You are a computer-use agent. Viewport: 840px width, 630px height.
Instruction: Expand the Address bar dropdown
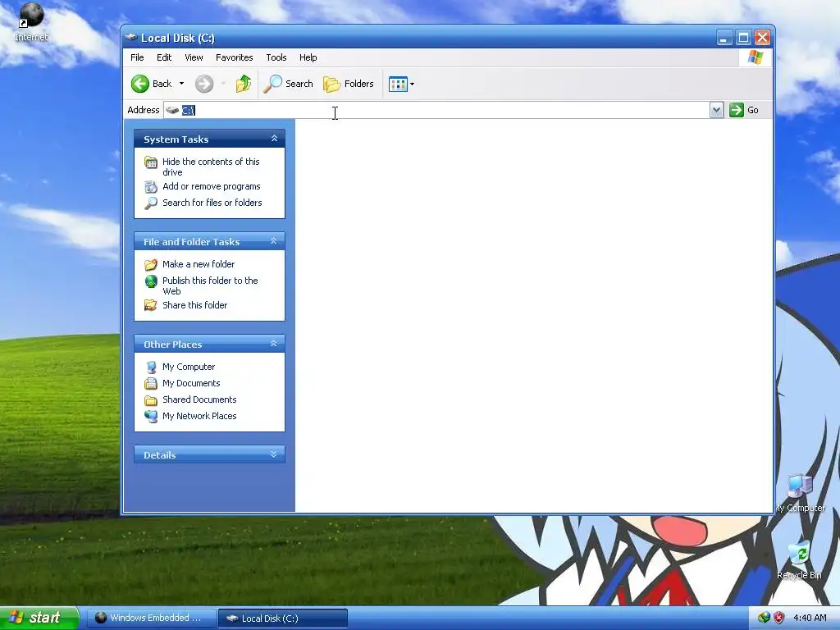click(716, 111)
